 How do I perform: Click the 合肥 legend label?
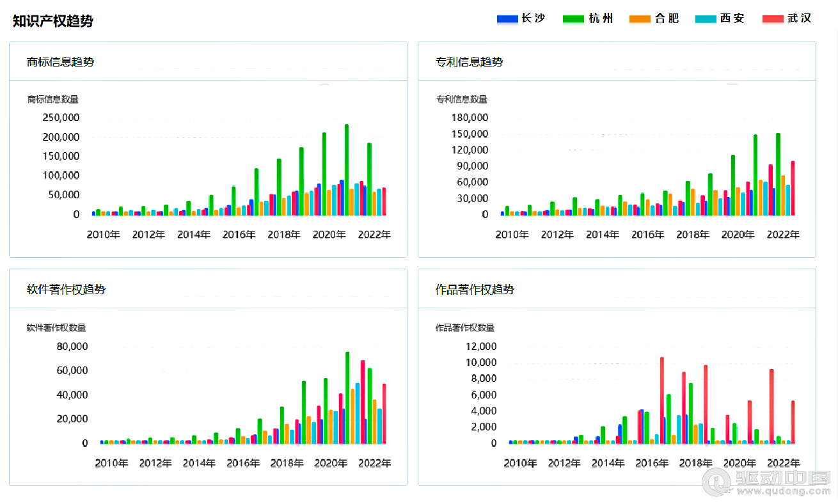pos(667,19)
